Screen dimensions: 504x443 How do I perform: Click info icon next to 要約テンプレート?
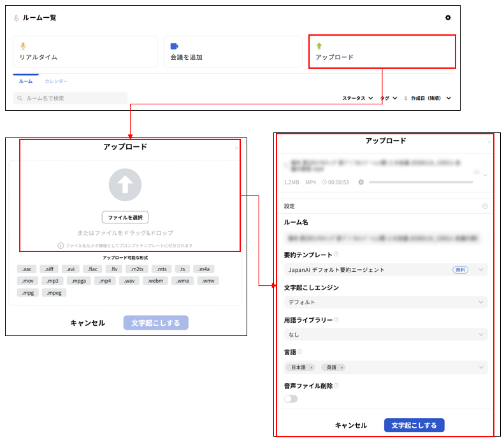336,255
